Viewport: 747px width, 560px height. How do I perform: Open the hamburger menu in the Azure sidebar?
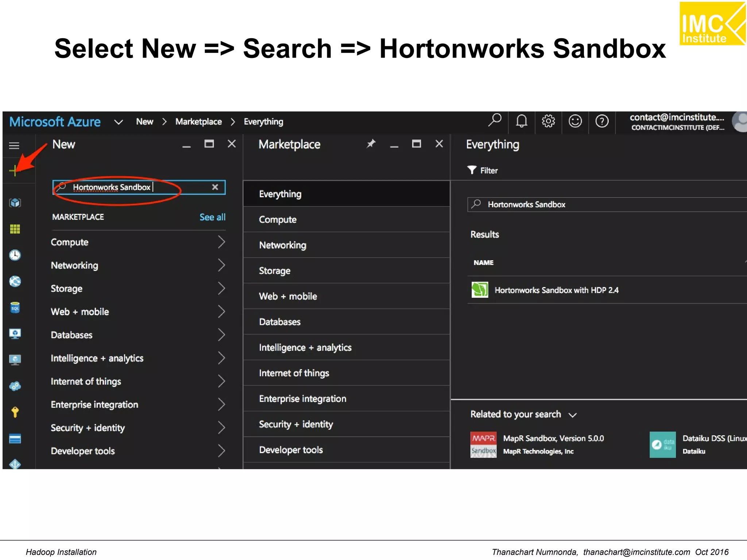(x=14, y=146)
